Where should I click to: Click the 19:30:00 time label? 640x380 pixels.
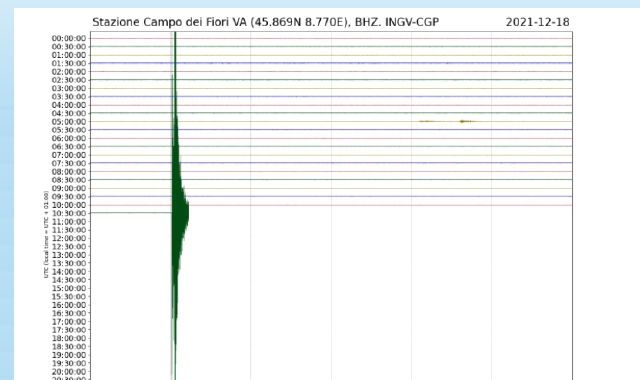[x=69, y=363]
